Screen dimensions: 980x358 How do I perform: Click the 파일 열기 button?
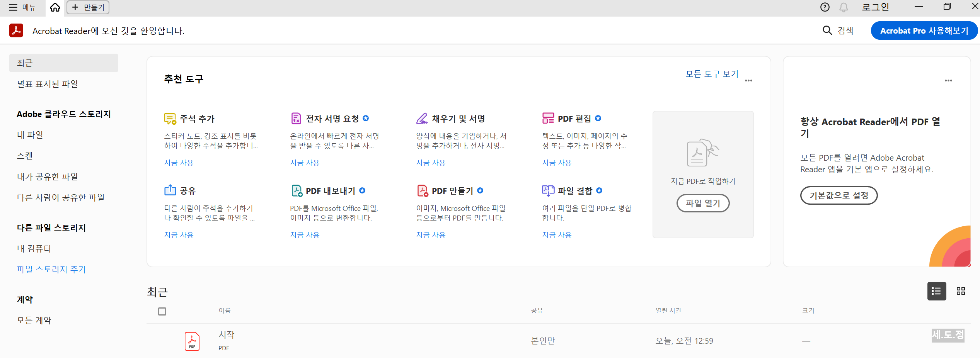[703, 203]
